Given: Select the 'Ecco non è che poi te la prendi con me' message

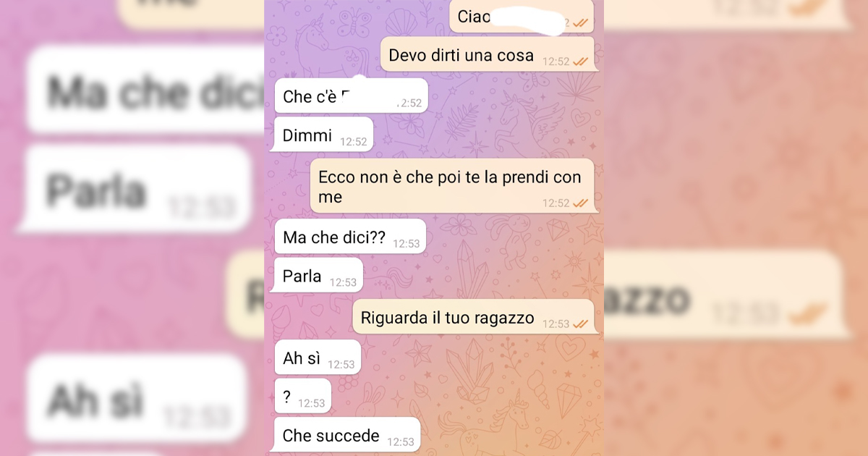Looking at the screenshot, I should 453,186.
